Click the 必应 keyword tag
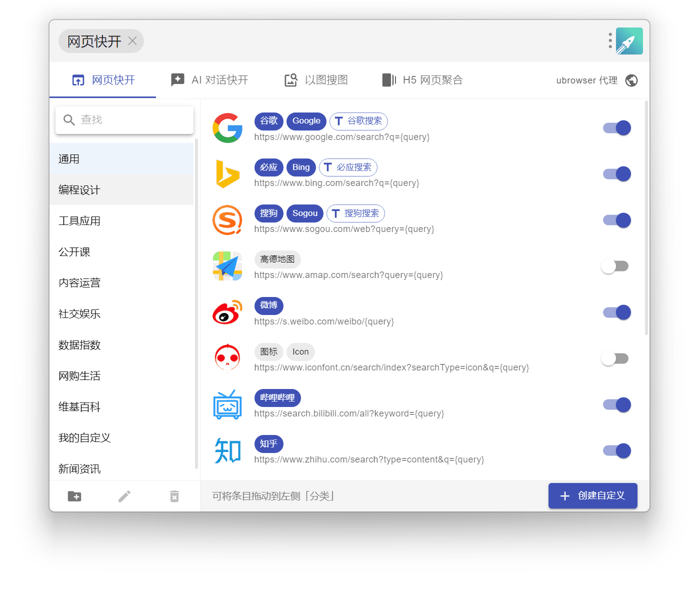The image size is (700, 600). tap(269, 167)
